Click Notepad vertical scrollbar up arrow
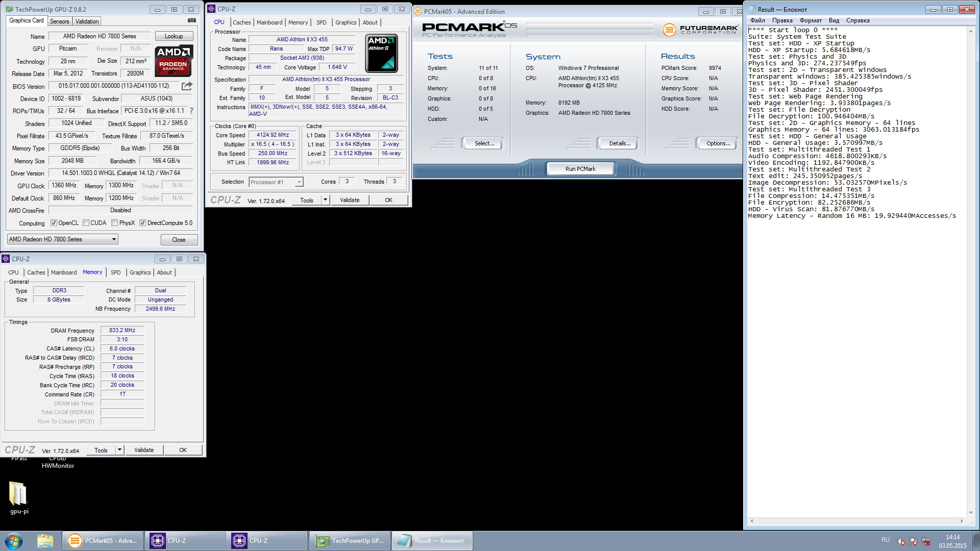The width and height of the screenshot is (980, 551). pyautogui.click(x=970, y=31)
